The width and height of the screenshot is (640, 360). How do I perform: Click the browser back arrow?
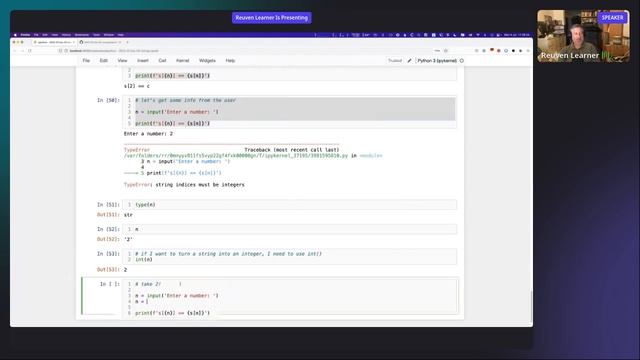click(15, 51)
